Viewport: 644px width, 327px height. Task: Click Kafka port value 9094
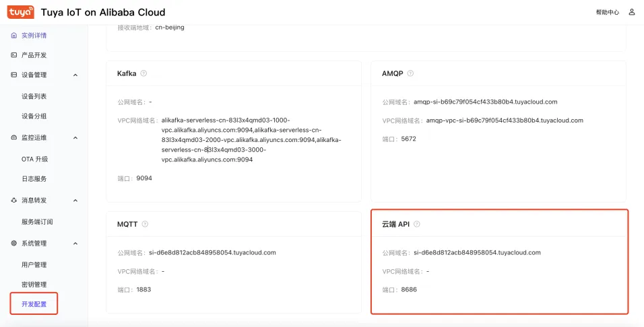(x=144, y=178)
